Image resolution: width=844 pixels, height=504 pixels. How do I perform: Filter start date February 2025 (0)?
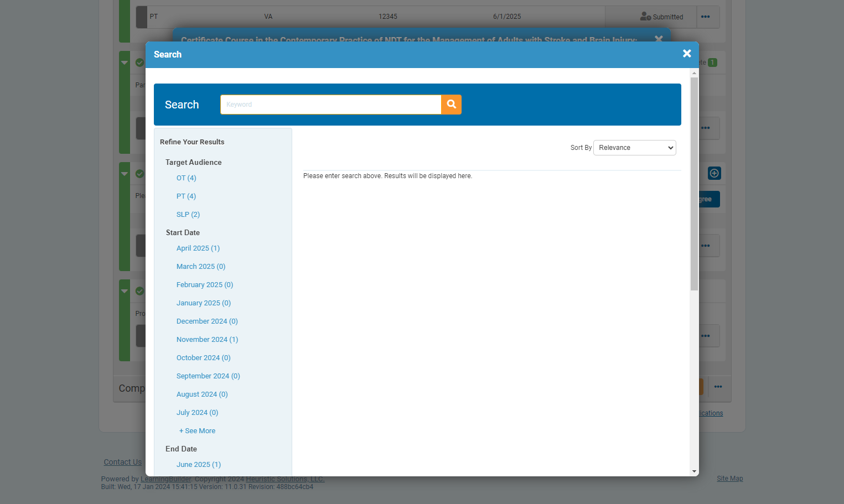(205, 285)
